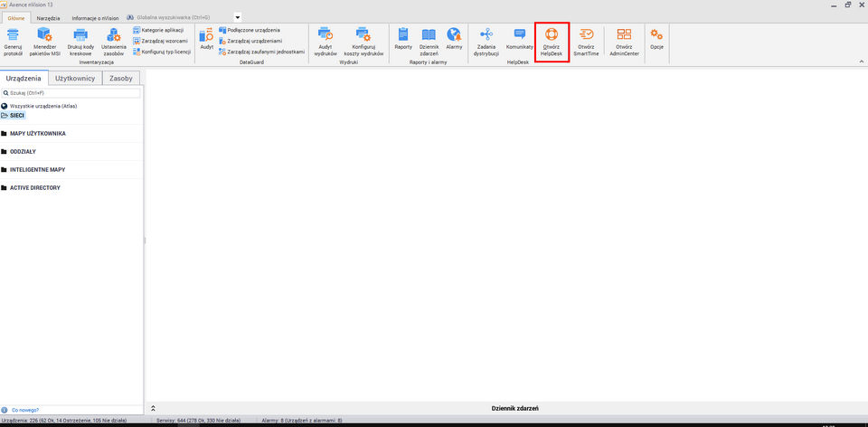Collapse the ribbon using the chevron
Image resolution: width=868 pixels, height=427 pixels.
click(860, 61)
